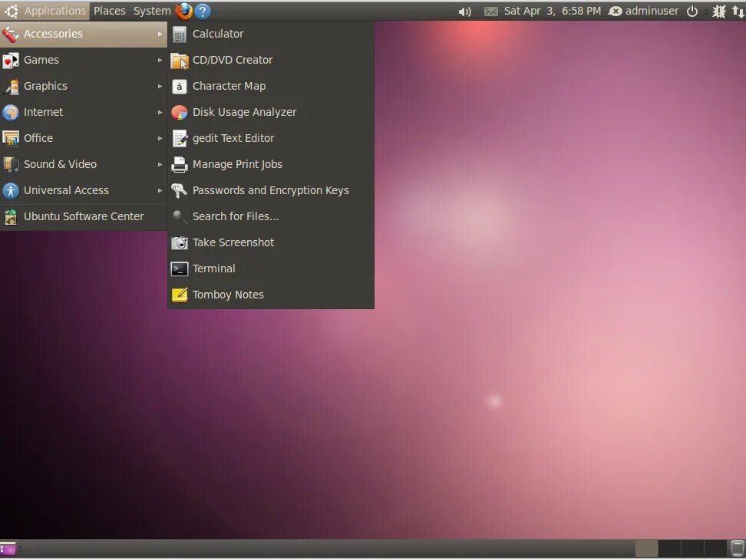
Task: Click the Games category cards icon
Action: [x=11, y=61]
